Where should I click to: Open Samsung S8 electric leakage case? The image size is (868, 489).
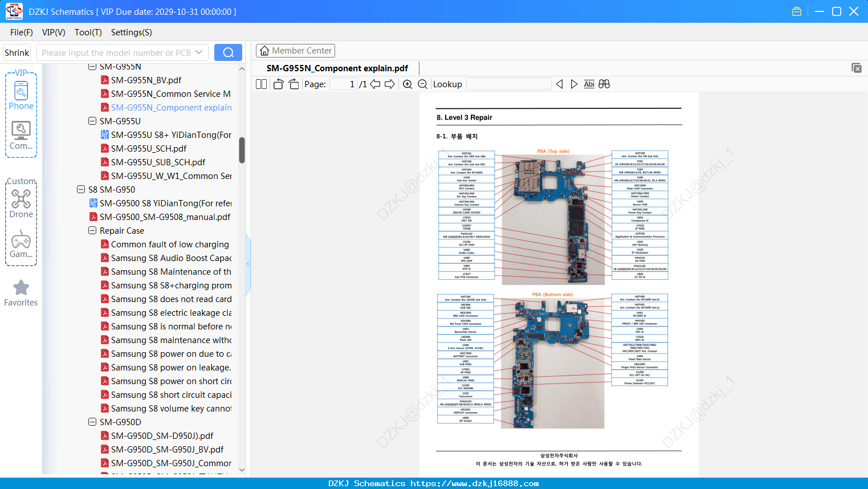pos(166,312)
